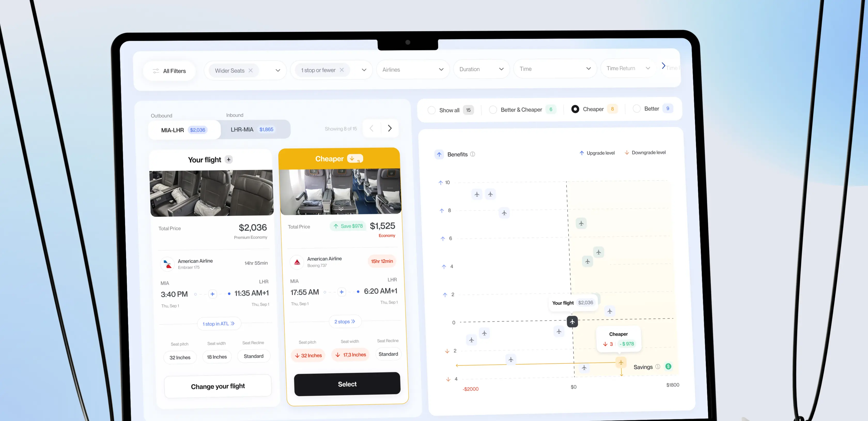Viewport: 868px width, 421px height.
Task: Click the green Savings dollar icon
Action: click(668, 366)
